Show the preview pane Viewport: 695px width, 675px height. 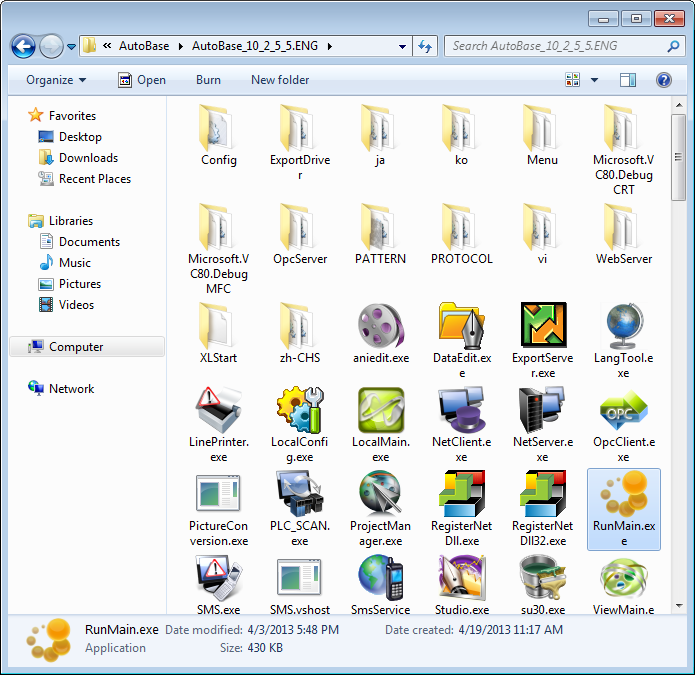click(628, 80)
